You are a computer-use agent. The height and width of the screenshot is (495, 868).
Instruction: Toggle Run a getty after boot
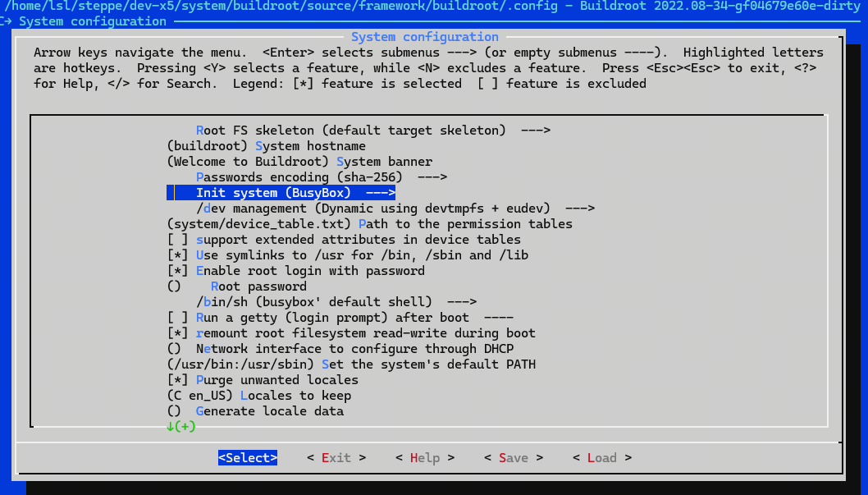[x=340, y=317]
